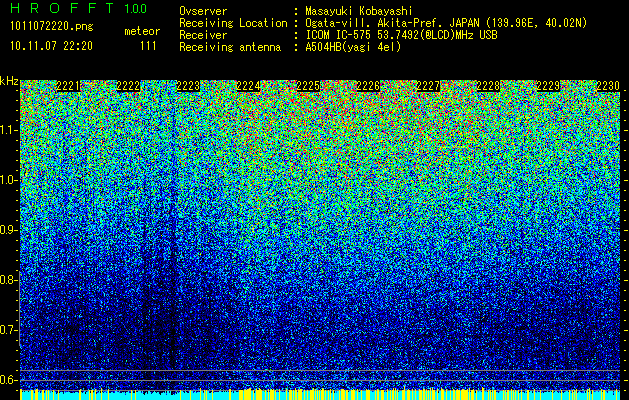Click the Ovserver field label

pos(203,11)
